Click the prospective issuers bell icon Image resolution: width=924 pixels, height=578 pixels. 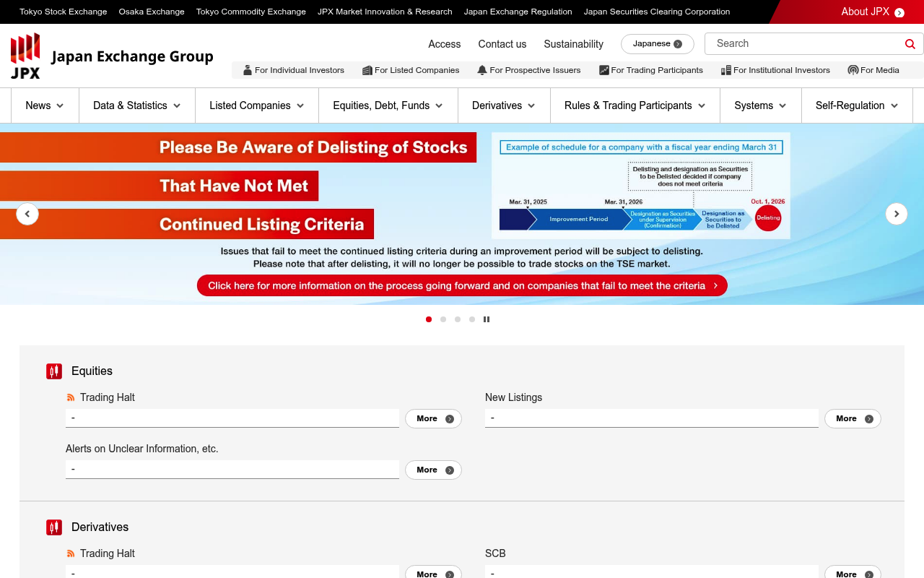pyautogui.click(x=482, y=70)
